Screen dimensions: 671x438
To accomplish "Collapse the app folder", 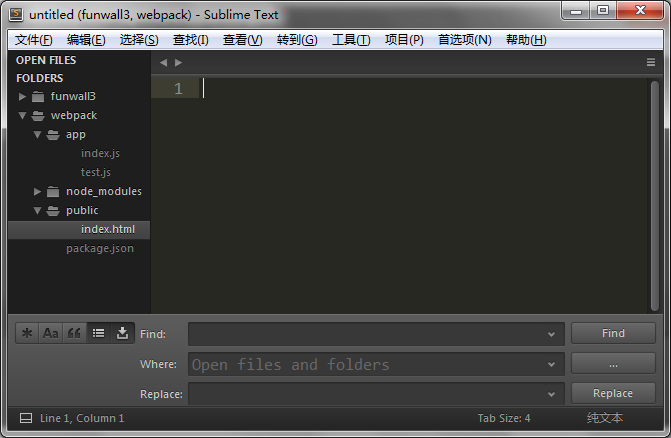I will pyautogui.click(x=38, y=134).
